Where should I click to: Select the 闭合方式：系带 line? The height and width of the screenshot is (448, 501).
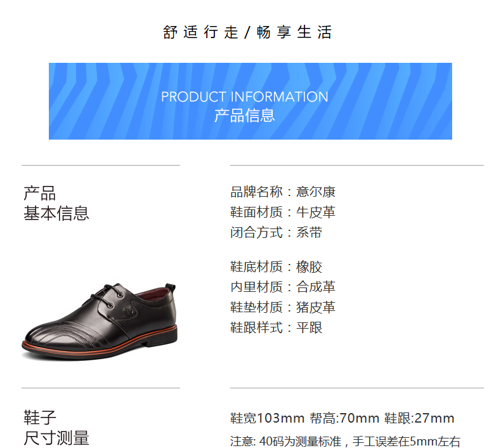[x=276, y=232]
